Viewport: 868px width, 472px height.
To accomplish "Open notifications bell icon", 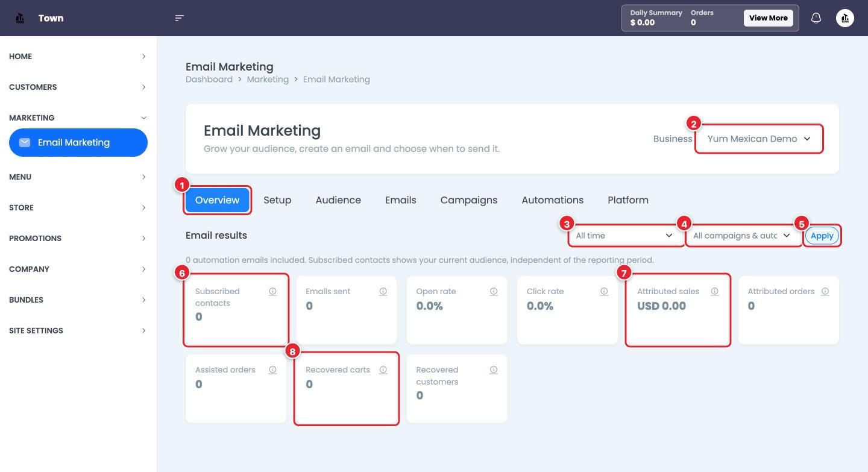I will pos(816,18).
